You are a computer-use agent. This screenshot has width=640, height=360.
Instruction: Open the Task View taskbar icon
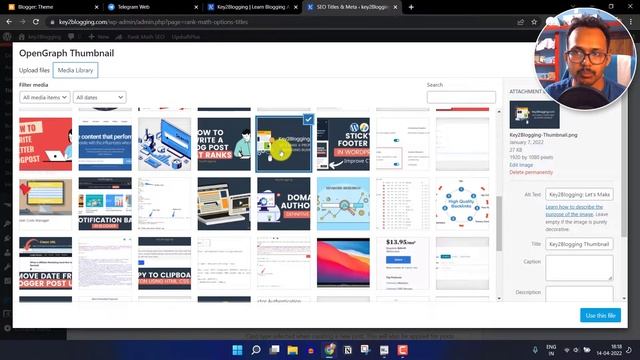274,350
